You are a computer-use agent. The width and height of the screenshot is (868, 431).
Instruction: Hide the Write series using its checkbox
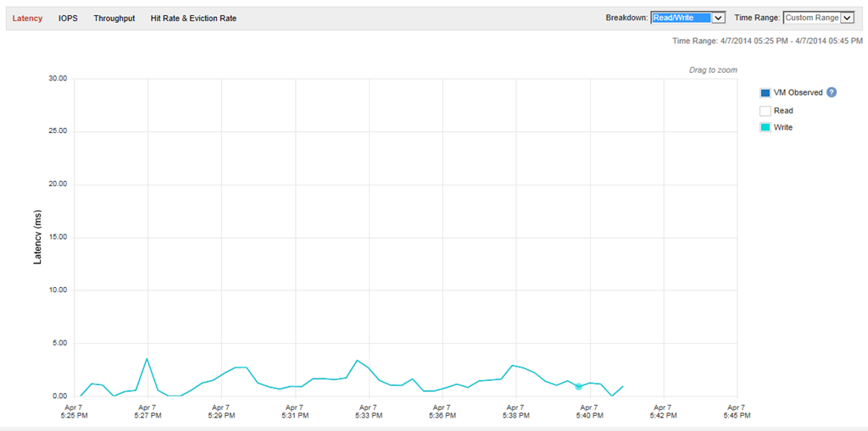(765, 128)
